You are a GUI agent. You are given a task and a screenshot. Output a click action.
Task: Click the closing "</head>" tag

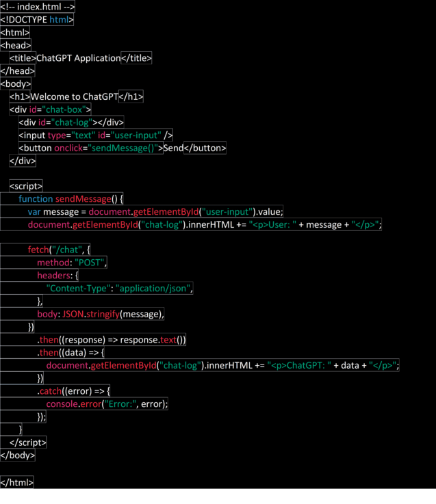click(17, 71)
